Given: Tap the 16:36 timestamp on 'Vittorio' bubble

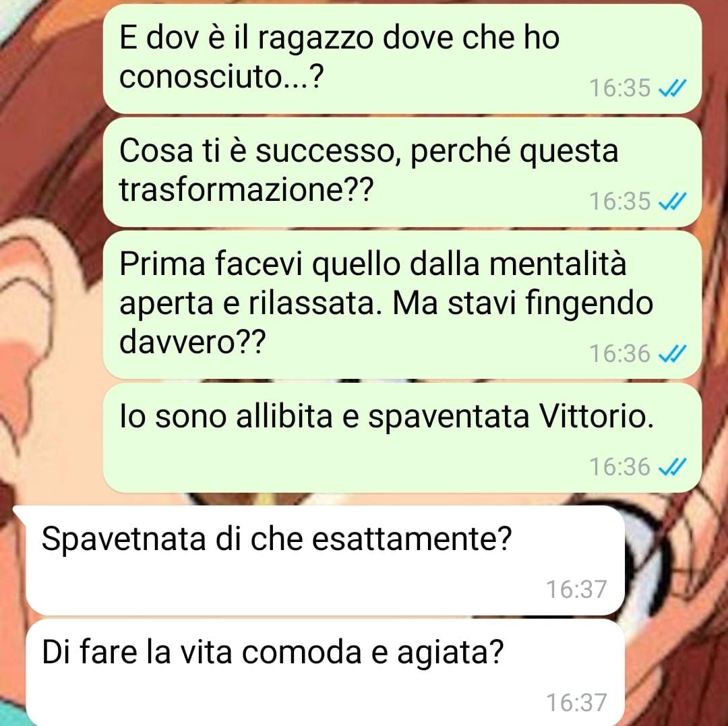Looking at the screenshot, I should [x=620, y=467].
